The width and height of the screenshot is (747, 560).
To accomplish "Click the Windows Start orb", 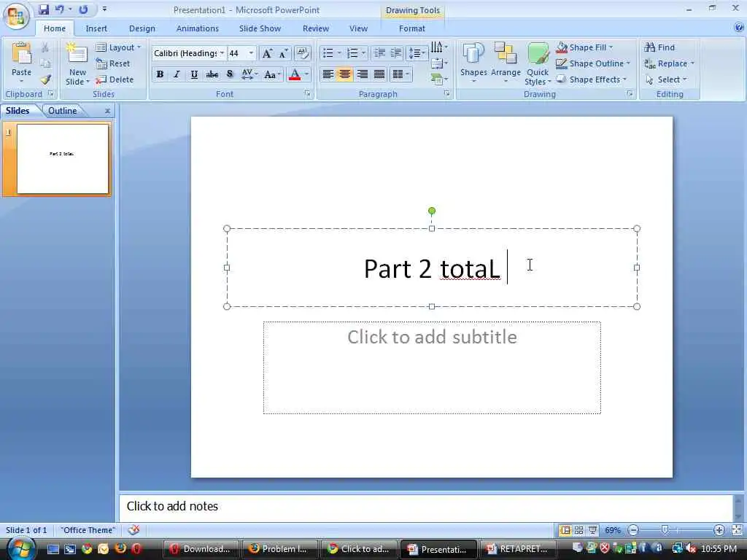I will (20, 548).
